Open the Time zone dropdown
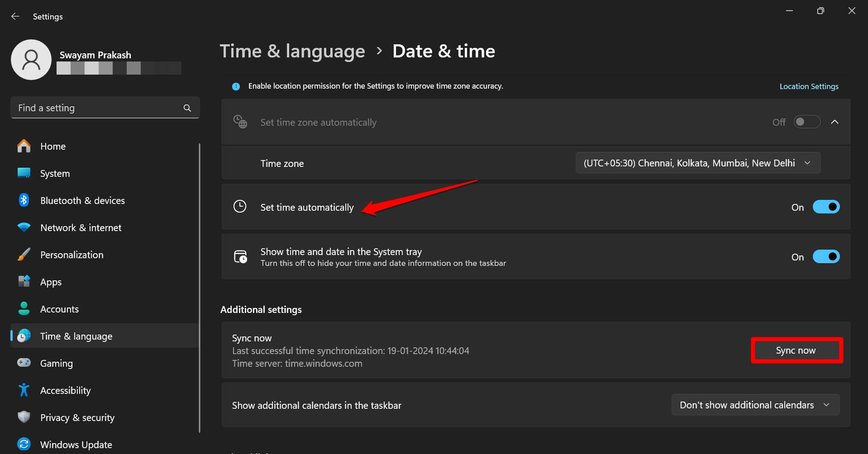The width and height of the screenshot is (868, 454). pos(697,163)
